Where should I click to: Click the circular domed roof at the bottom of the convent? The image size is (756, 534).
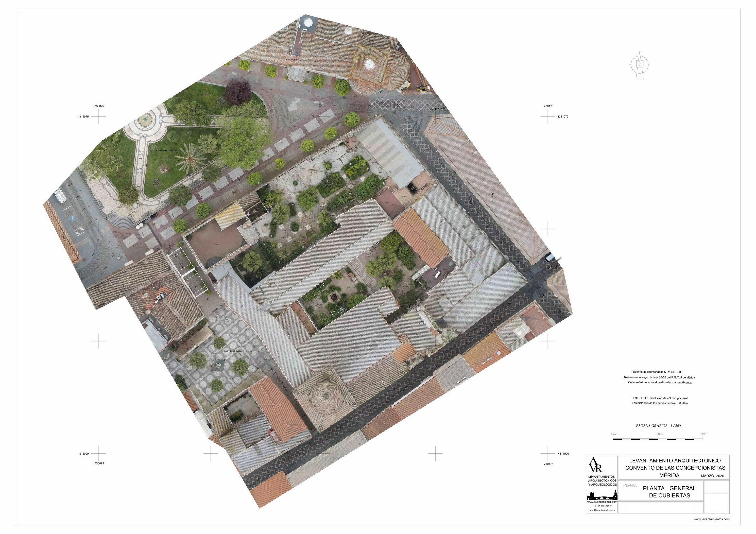326,397
